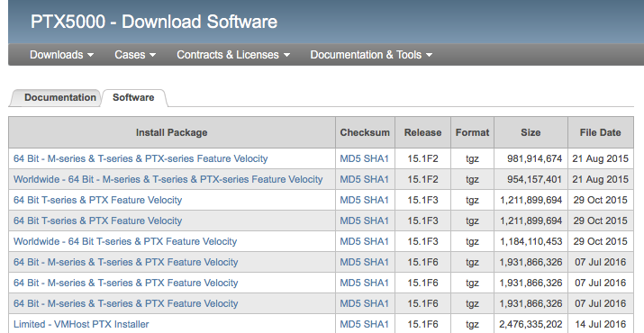The width and height of the screenshot is (644, 333).
Task: Open the Downloads dropdown menu
Action: pos(61,55)
